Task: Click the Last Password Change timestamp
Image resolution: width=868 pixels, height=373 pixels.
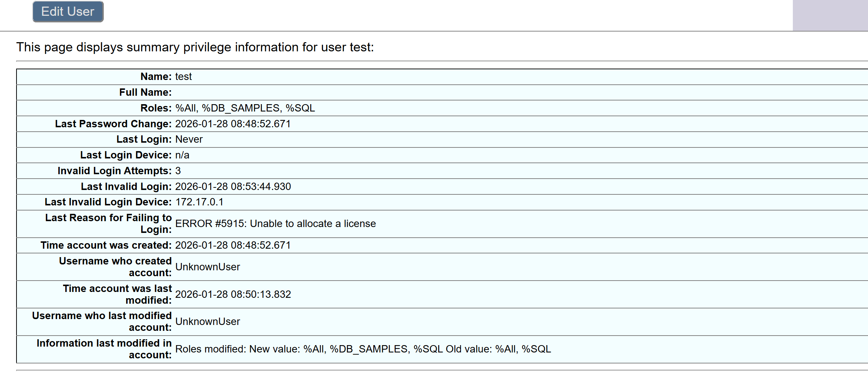Action: click(233, 124)
